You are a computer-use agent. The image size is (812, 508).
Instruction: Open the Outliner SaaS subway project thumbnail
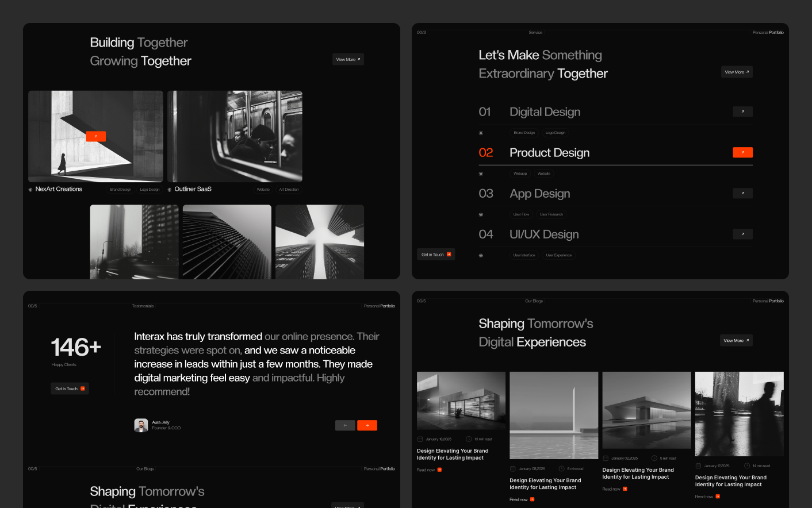[x=235, y=136]
